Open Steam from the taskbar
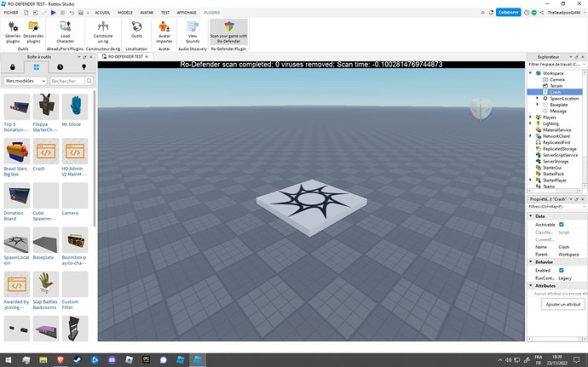The width and height of the screenshot is (588, 367). coord(78,360)
